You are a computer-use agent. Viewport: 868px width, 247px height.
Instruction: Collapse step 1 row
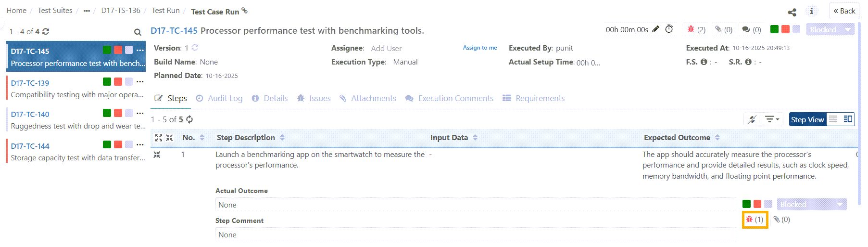click(x=157, y=155)
